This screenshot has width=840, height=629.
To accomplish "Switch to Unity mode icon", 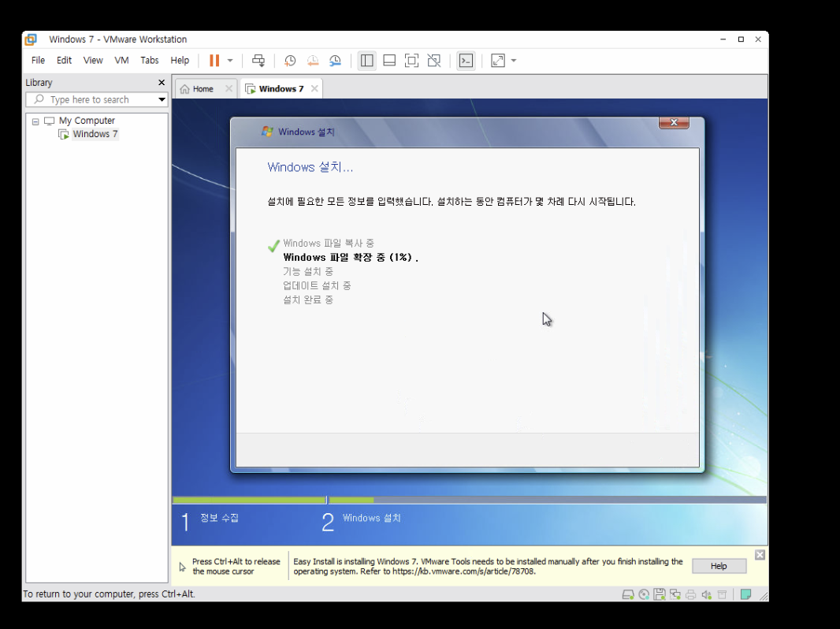I will pos(434,61).
